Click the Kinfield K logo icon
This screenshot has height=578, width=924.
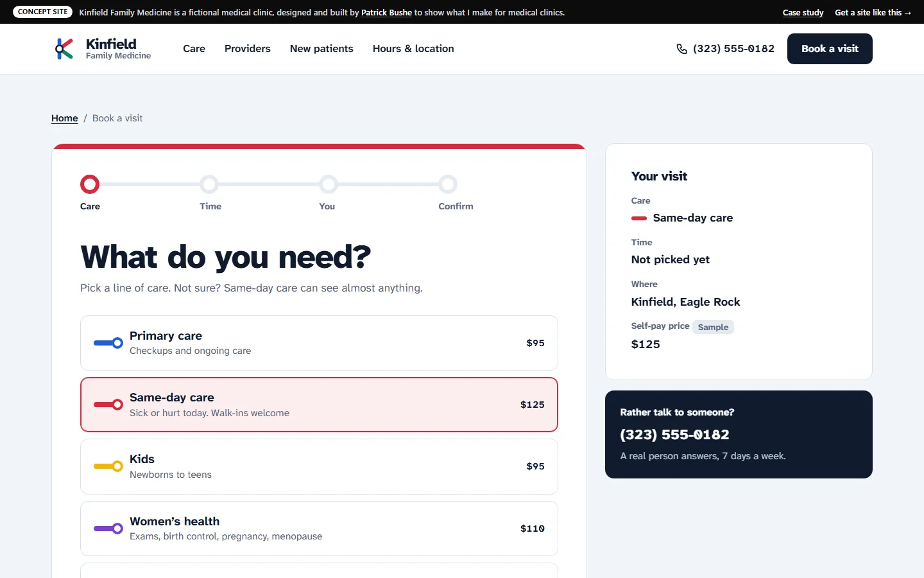point(64,49)
